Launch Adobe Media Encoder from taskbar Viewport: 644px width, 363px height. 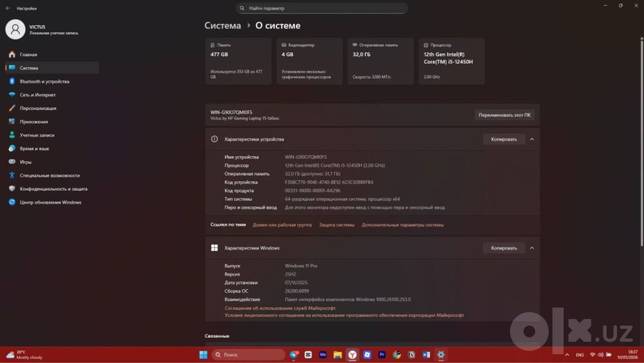[323, 355]
